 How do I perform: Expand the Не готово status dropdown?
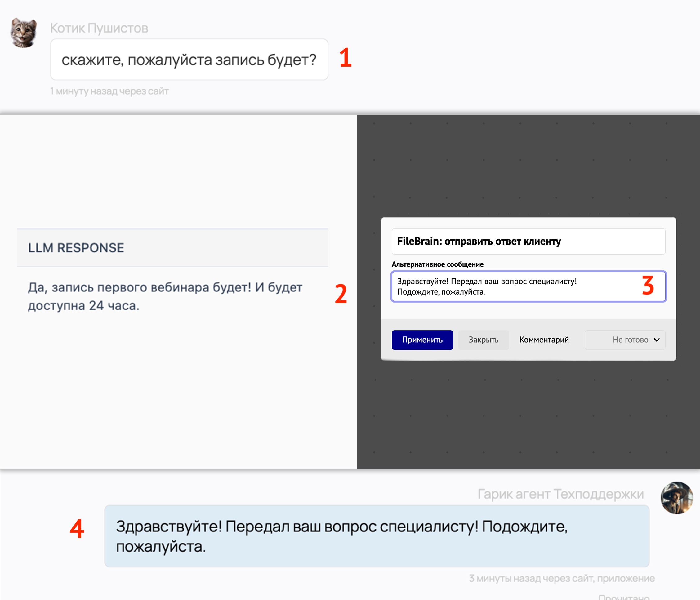(625, 340)
